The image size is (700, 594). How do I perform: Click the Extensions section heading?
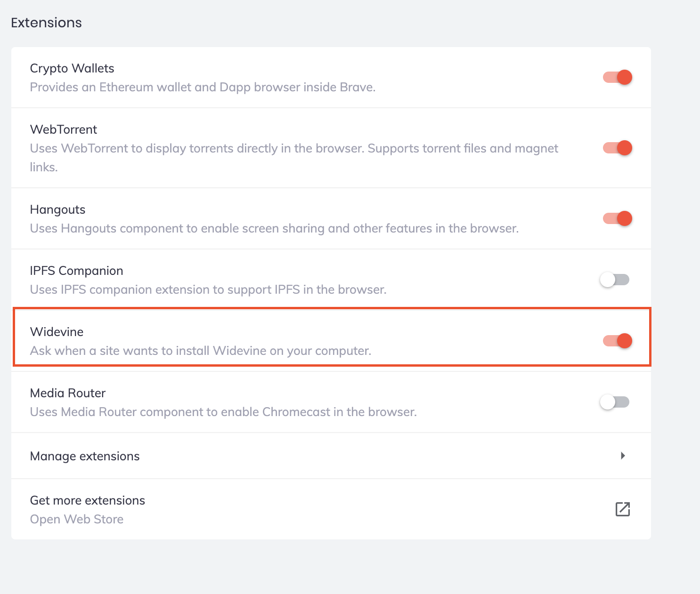(x=47, y=23)
